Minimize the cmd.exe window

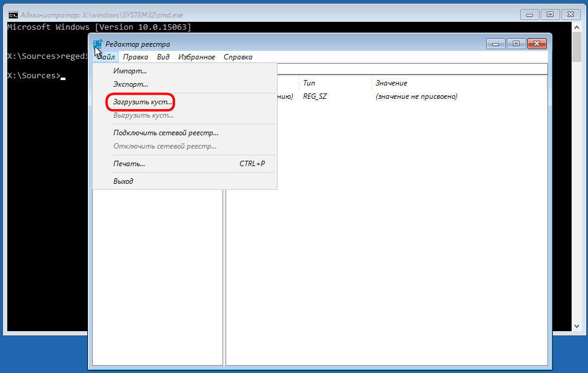pyautogui.click(x=530, y=15)
